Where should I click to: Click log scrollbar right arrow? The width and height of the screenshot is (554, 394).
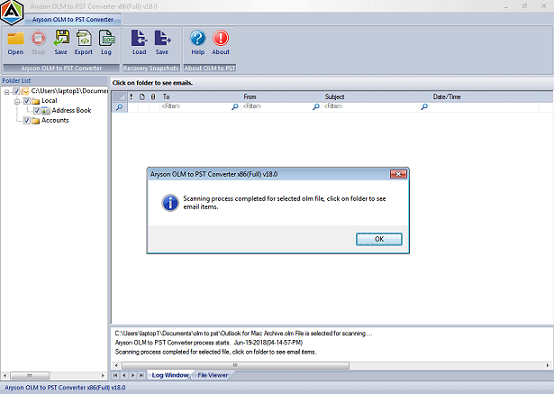(x=548, y=365)
